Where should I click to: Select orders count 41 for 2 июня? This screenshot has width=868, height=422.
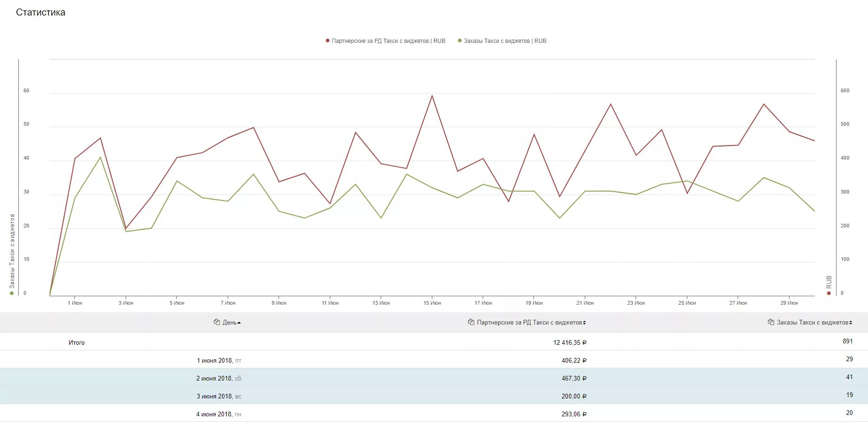click(849, 377)
